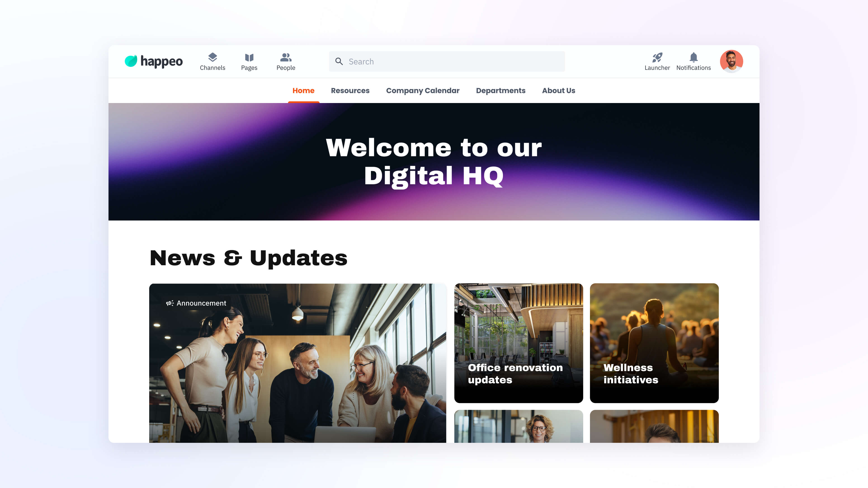Open the Channels icon in header

pyautogui.click(x=212, y=58)
